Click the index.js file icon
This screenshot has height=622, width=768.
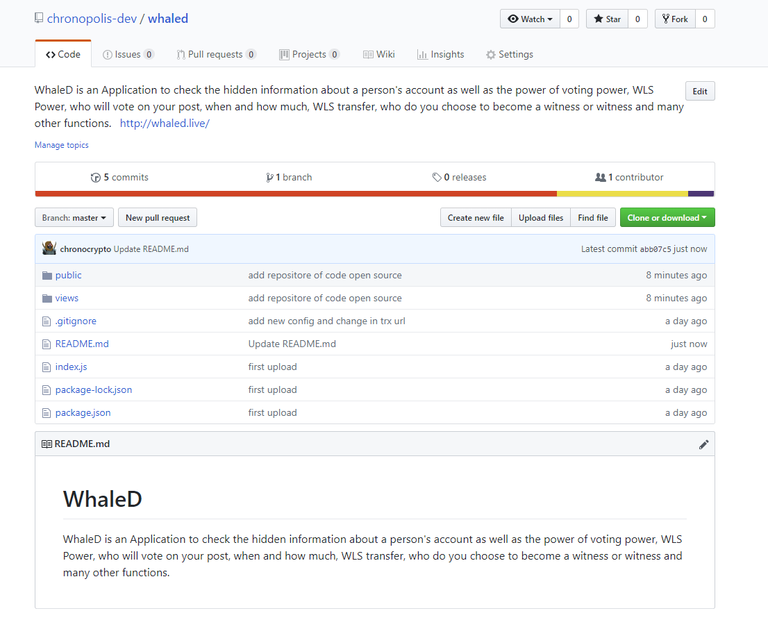click(x=46, y=367)
